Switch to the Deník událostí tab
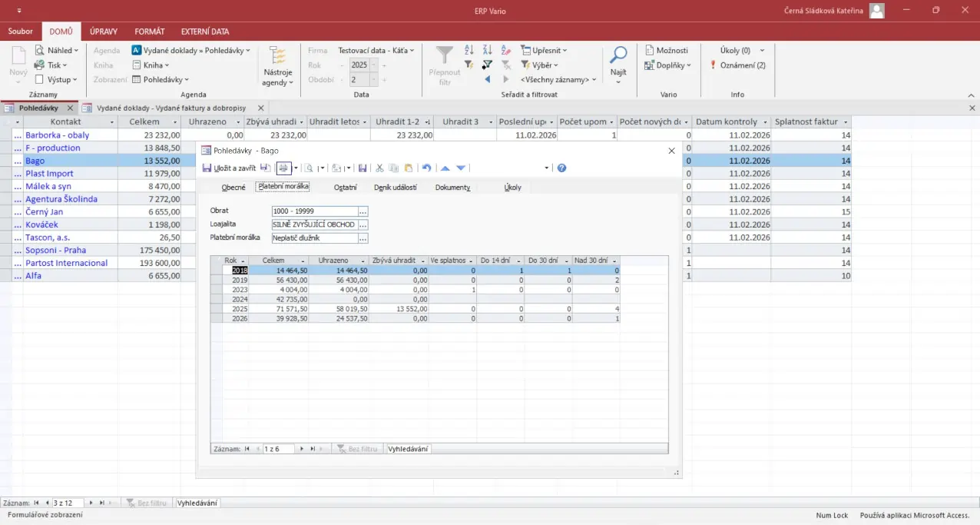This screenshot has width=980, height=525. [x=395, y=187]
